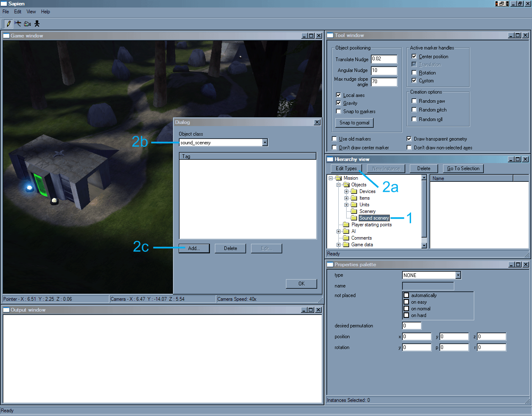Disable the Gravity checkbox

point(338,103)
